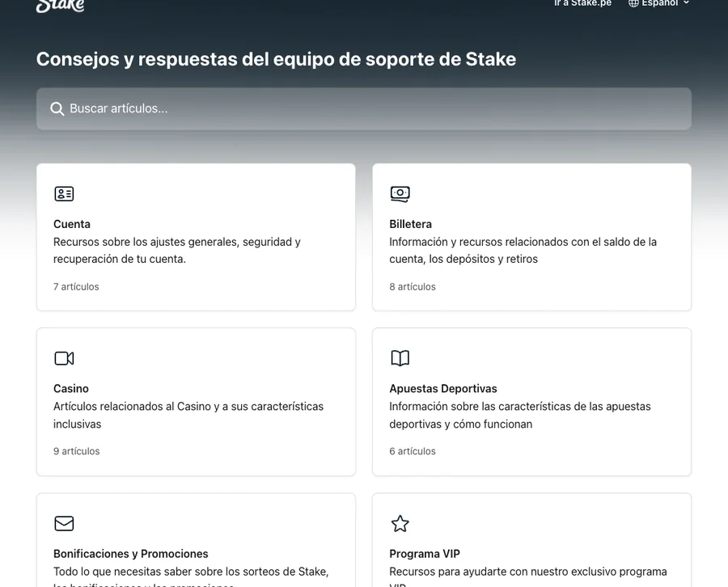Screen dimensions: 728x587
Task: Open the Programa VIP collection title
Action: [425, 554]
